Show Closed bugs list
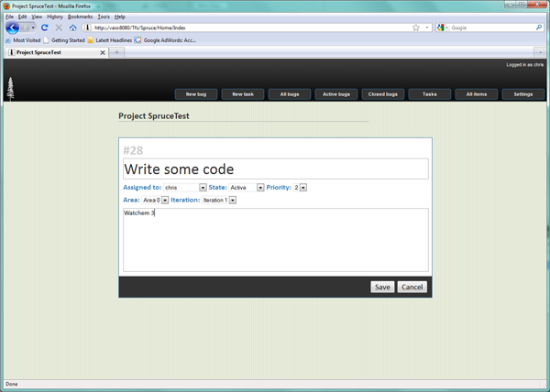The height and width of the screenshot is (392, 550). tap(382, 94)
